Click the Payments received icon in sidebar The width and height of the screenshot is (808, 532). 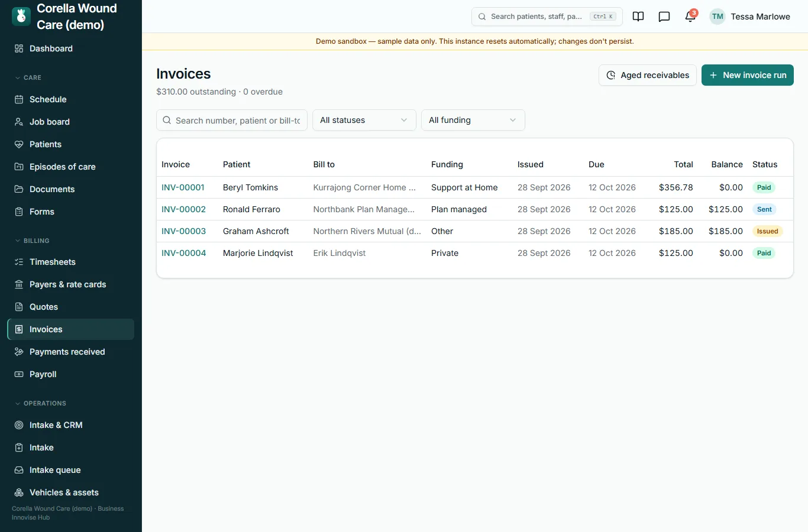click(19, 352)
